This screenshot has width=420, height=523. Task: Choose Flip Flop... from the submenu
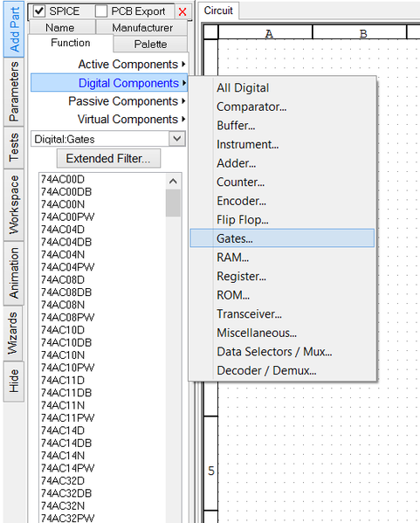point(282,220)
